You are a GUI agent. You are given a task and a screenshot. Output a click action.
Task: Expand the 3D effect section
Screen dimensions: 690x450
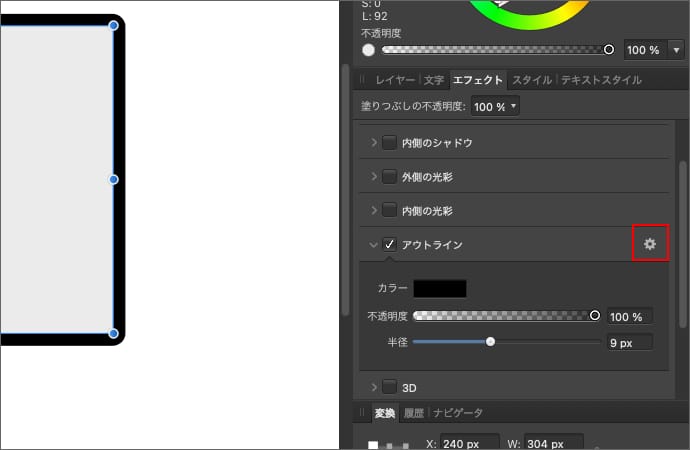click(x=373, y=387)
